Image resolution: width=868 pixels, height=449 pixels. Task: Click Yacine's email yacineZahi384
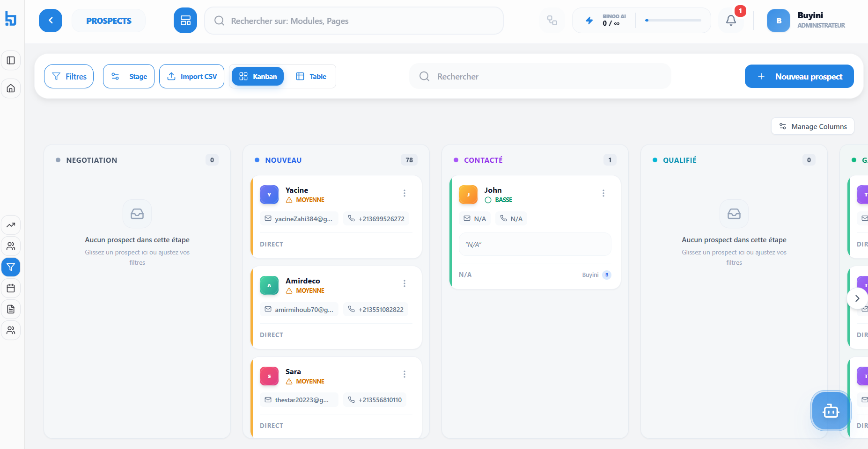[x=299, y=219]
